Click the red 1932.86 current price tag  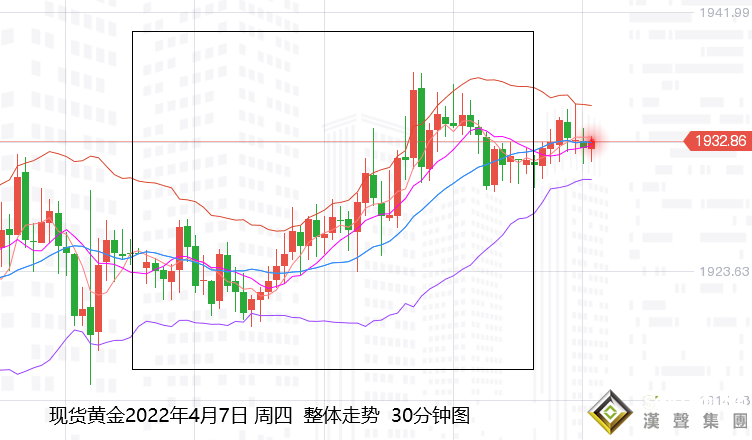coord(718,141)
